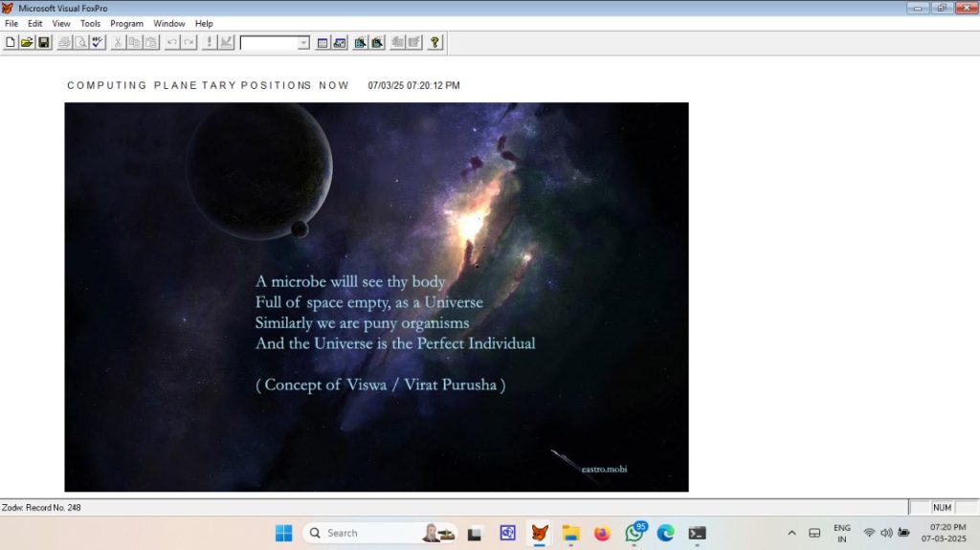Click the blue app icon beside Task View
The image size is (980, 550).
[507, 533]
